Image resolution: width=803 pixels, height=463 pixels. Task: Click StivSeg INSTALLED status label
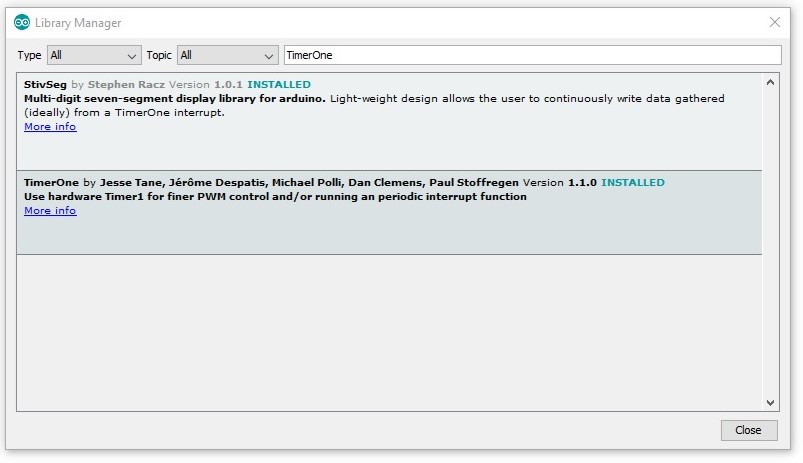coord(279,85)
